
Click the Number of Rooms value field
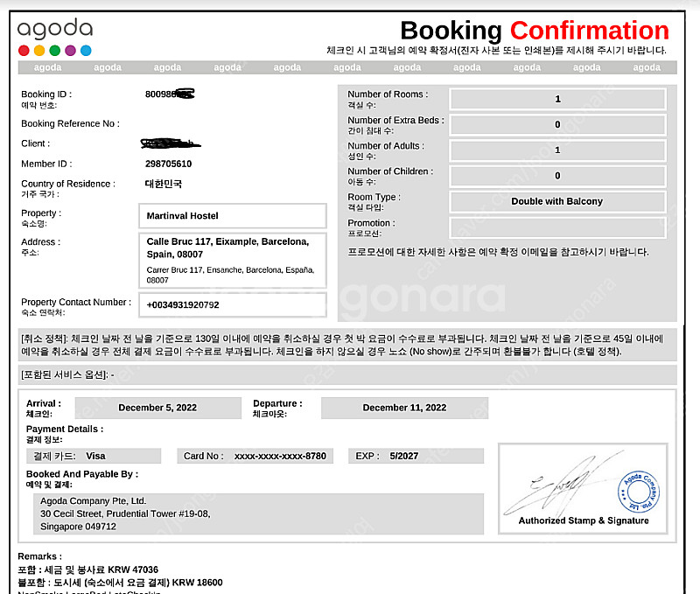[558, 99]
